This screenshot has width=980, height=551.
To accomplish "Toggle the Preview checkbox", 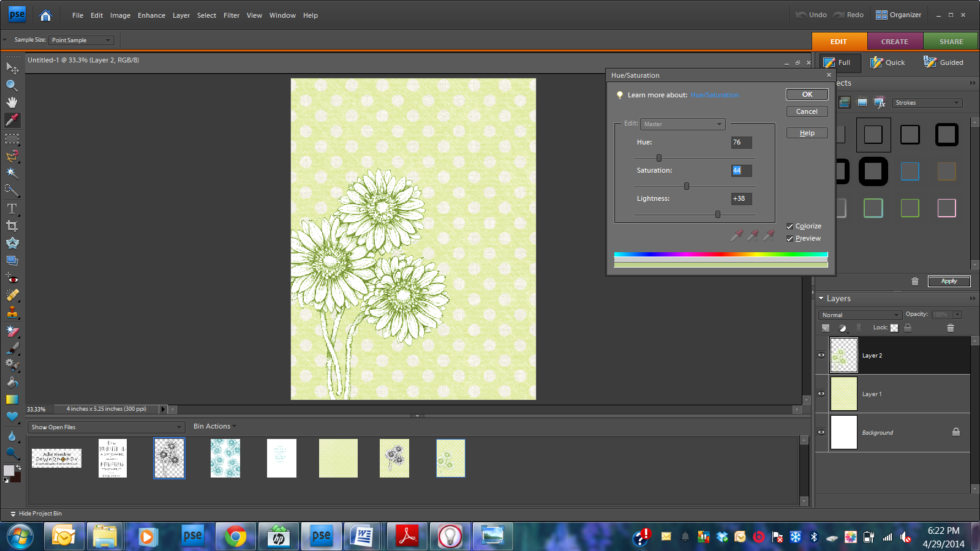I will pyautogui.click(x=790, y=239).
